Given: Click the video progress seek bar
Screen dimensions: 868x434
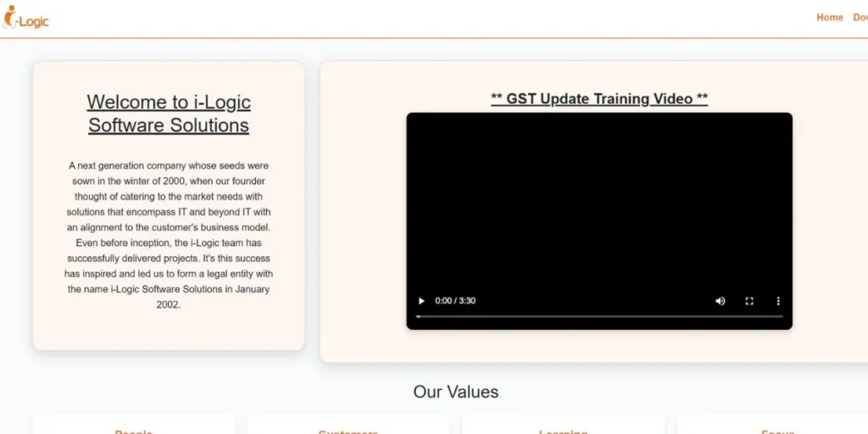Looking at the screenshot, I should [598, 316].
